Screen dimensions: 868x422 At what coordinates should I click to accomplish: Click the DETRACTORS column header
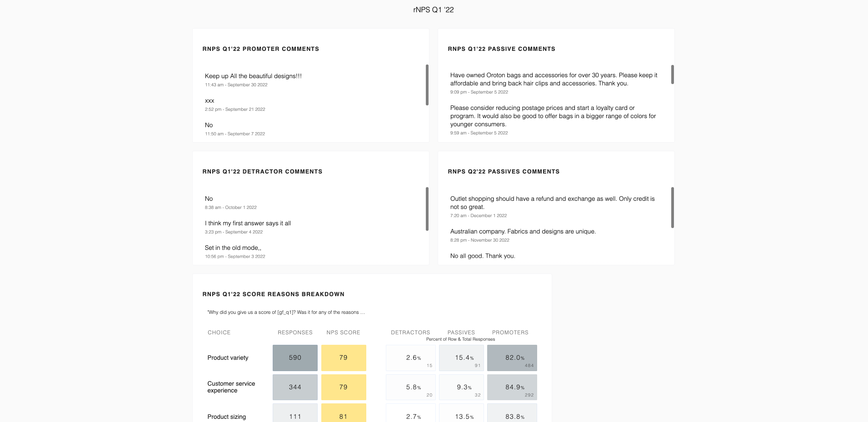coord(410,333)
